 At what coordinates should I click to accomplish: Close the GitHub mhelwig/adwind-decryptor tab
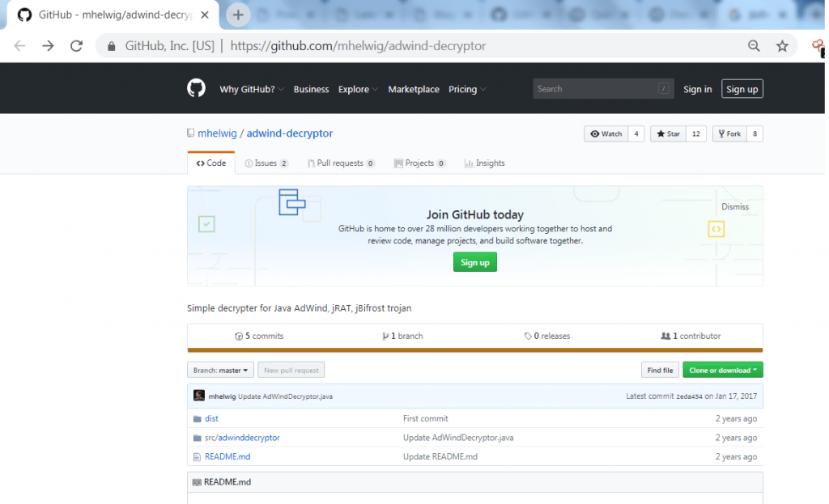coord(205,15)
